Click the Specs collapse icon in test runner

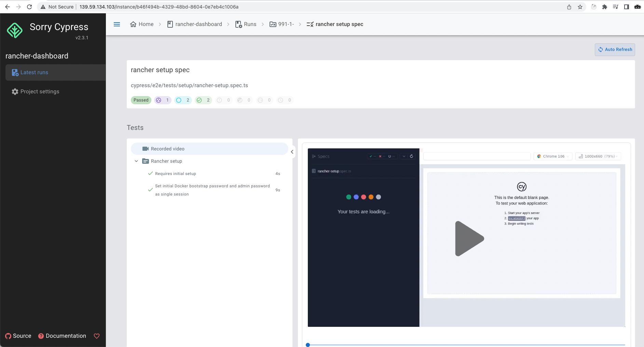tap(314, 156)
